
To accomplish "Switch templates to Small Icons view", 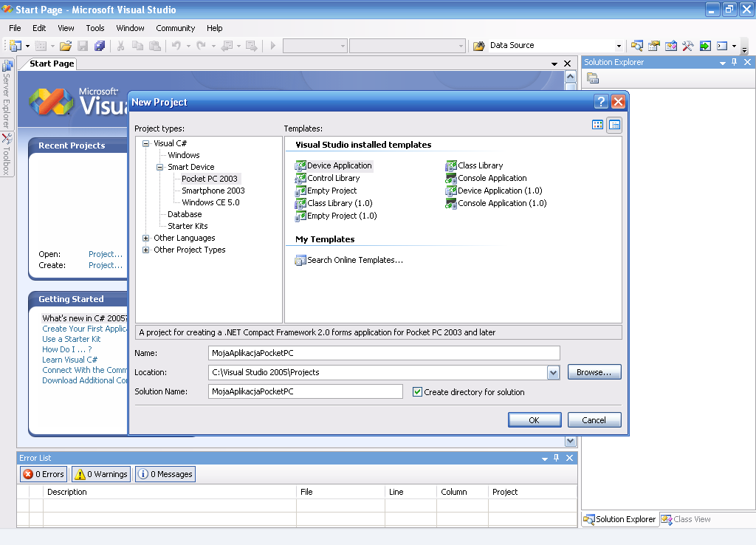I will point(615,125).
